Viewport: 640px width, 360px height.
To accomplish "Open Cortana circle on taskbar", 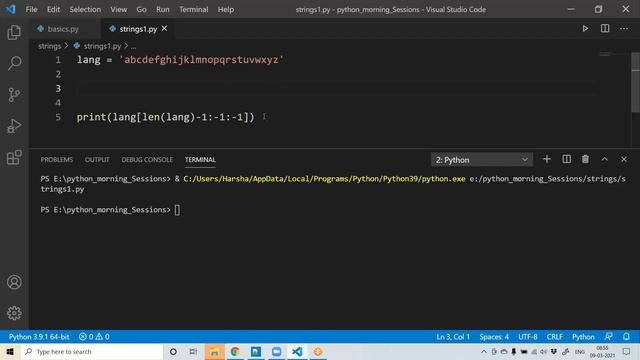I will 173,351.
